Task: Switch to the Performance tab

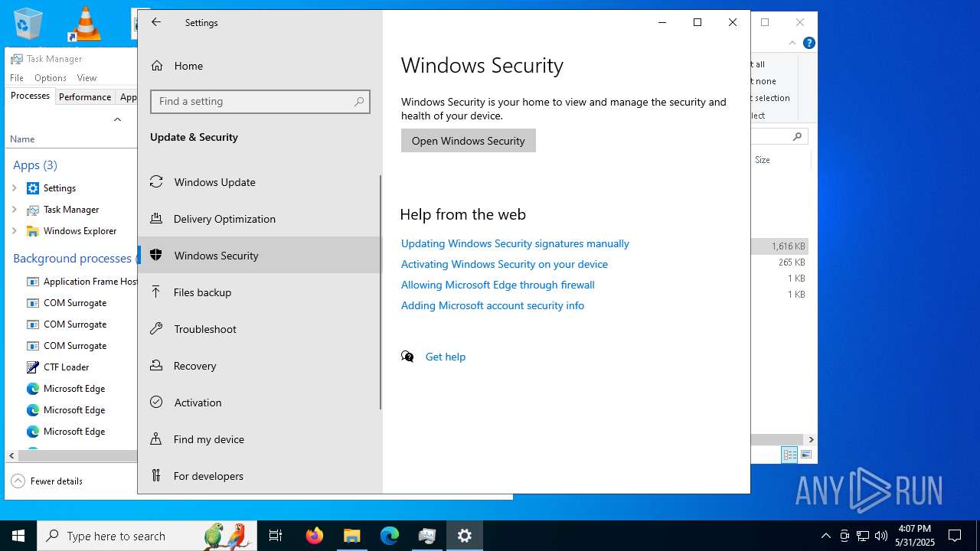Action: click(85, 97)
